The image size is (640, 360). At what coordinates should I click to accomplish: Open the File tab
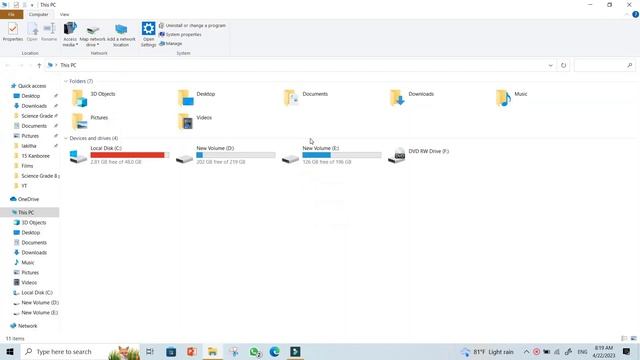pos(11,14)
